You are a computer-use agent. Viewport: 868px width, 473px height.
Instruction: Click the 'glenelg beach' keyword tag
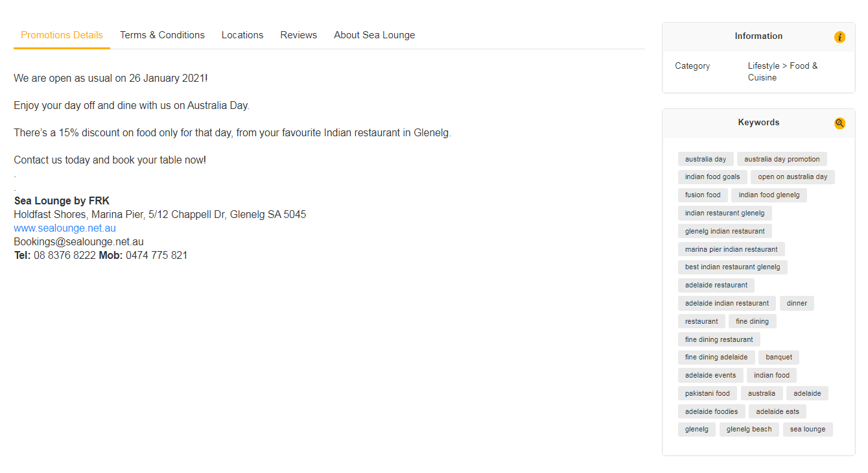click(749, 430)
